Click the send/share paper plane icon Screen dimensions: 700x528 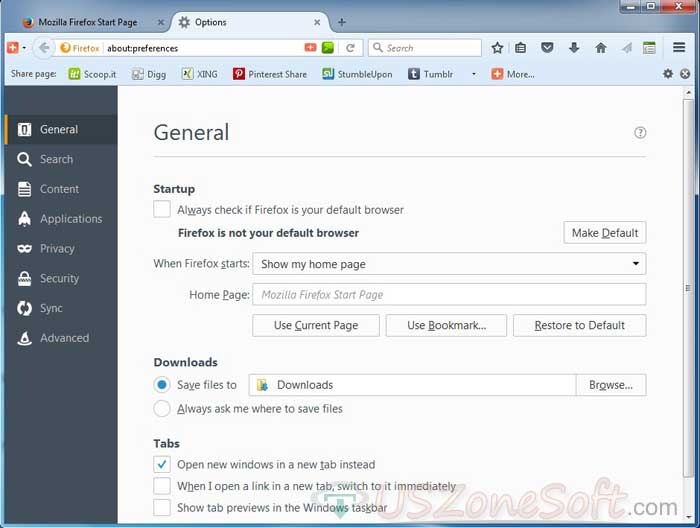coord(627,48)
